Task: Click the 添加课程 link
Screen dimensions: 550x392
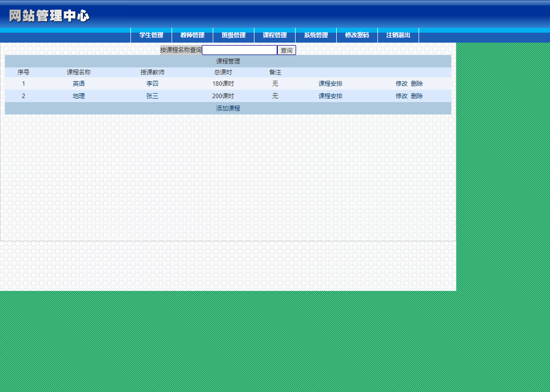Action: coord(228,109)
